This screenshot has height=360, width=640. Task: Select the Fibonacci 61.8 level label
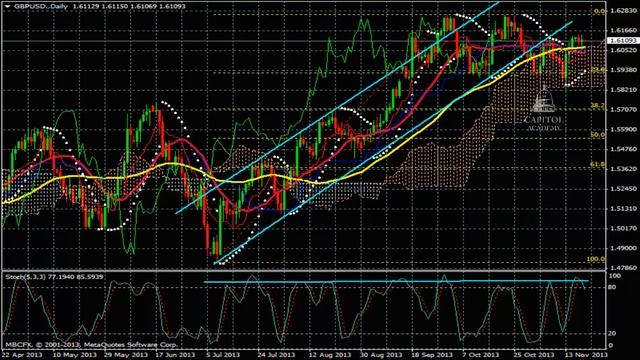[598, 164]
